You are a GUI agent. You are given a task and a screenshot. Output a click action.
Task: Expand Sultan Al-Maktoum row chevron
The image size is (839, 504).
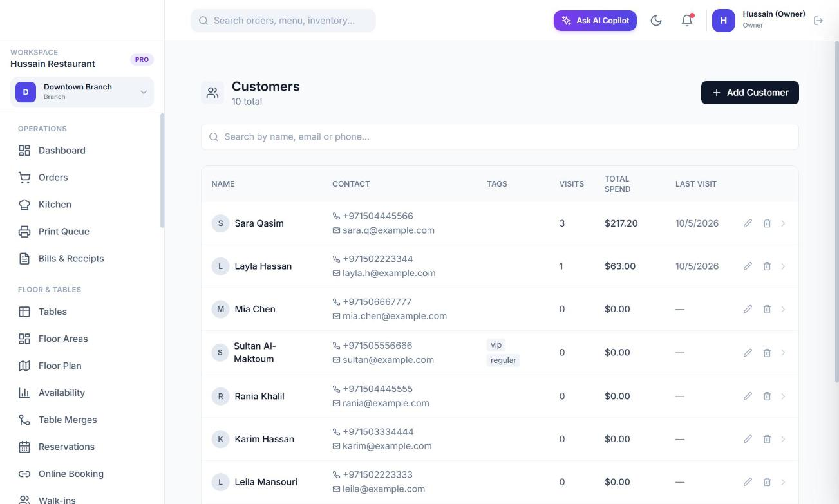point(783,353)
